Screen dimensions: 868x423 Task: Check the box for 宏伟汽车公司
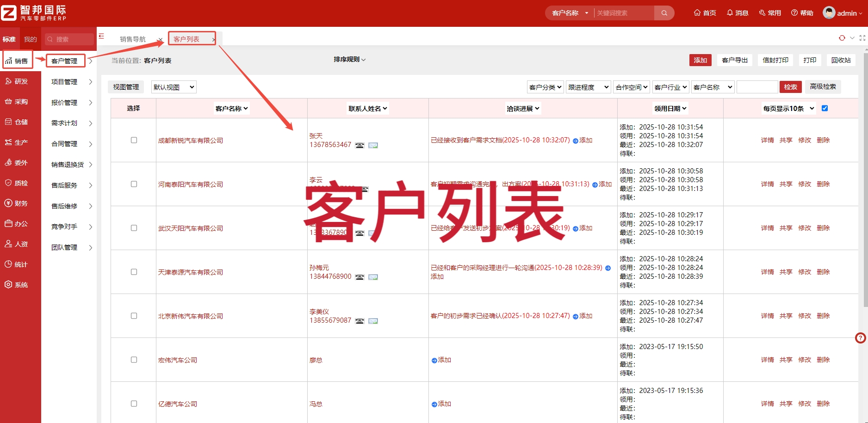[x=134, y=360]
